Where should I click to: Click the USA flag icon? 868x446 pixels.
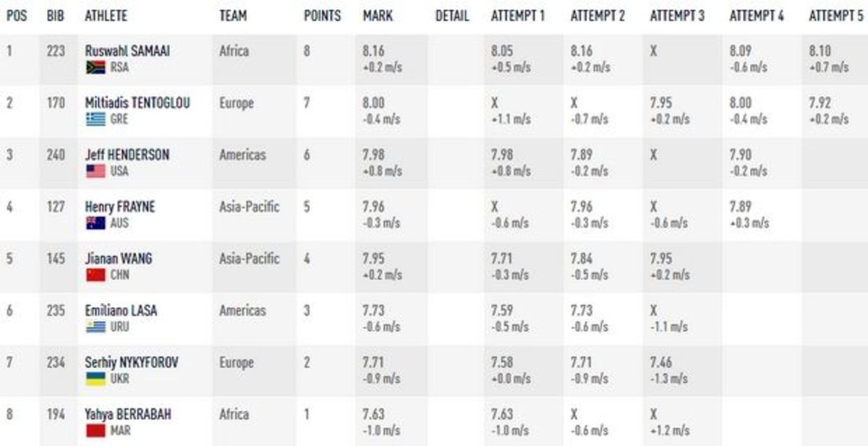tap(95, 171)
